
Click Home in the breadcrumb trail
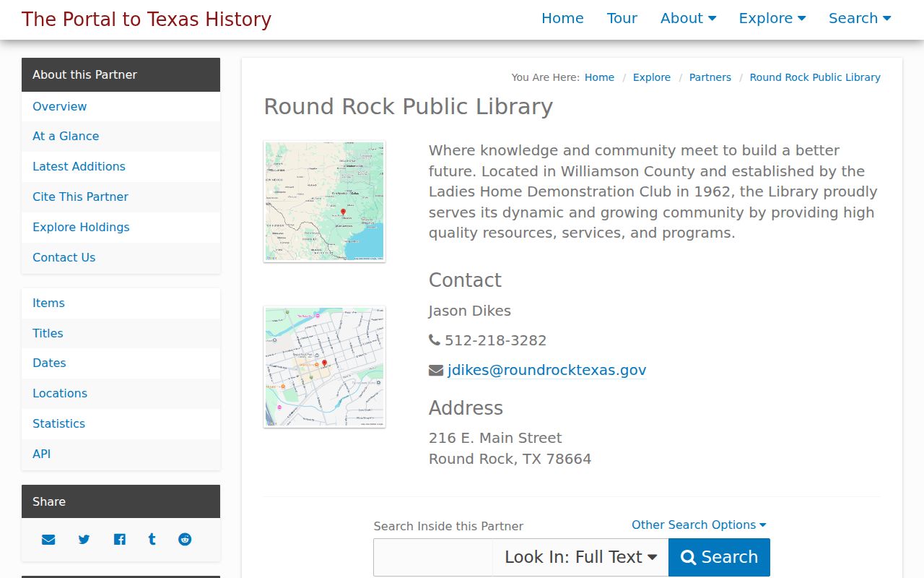[599, 77]
